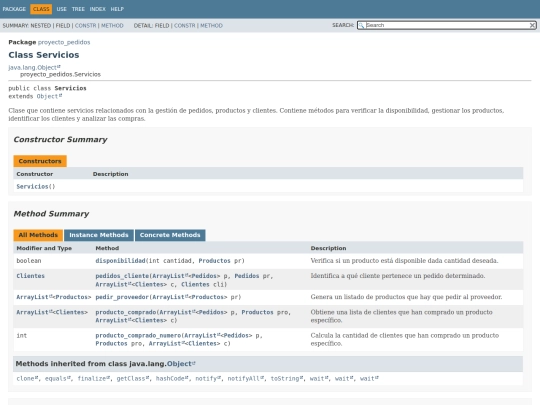This screenshot has height=405, width=540.
Task: Open the pedidos_cliente method link
Action: (x=122, y=276)
